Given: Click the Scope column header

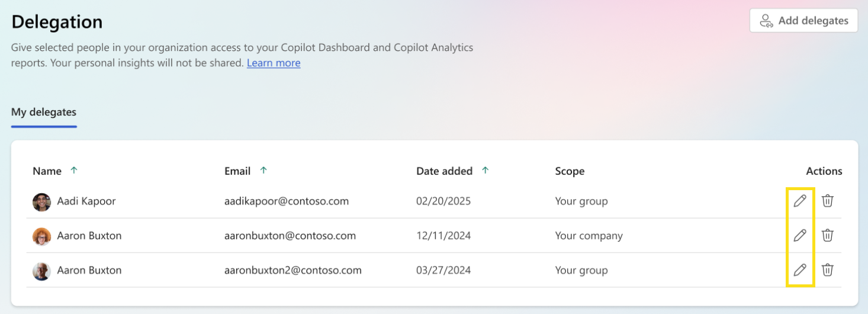Looking at the screenshot, I should 570,171.
